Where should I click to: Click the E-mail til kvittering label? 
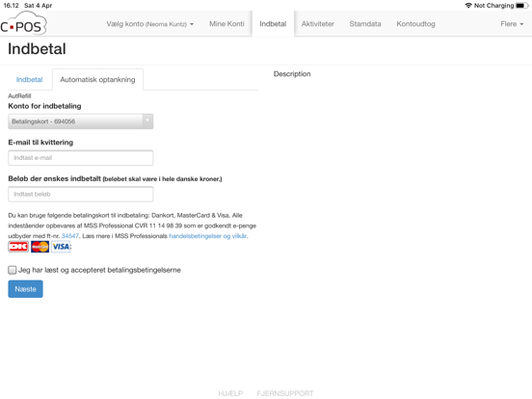40,143
